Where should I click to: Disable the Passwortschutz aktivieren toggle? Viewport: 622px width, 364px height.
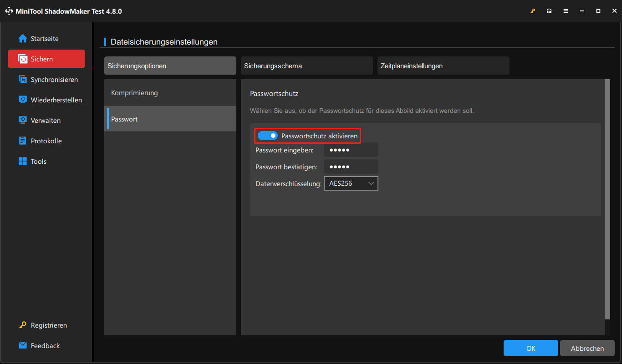tap(268, 135)
